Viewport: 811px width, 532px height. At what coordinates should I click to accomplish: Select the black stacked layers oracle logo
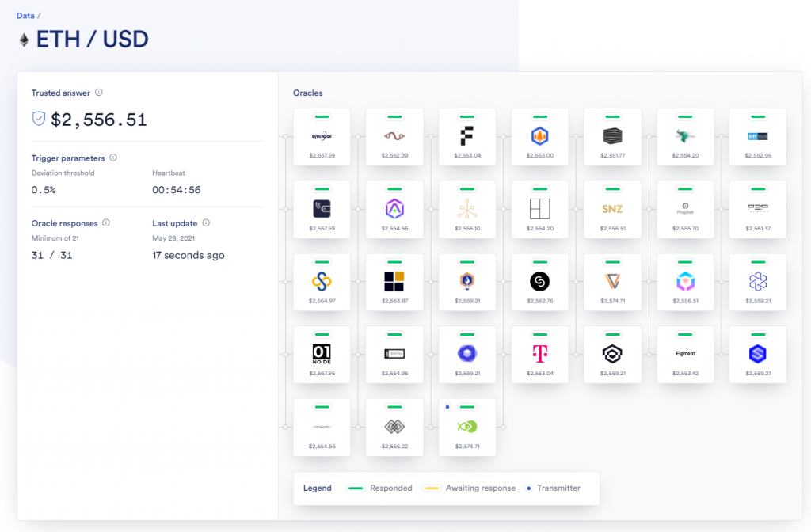[612, 136]
